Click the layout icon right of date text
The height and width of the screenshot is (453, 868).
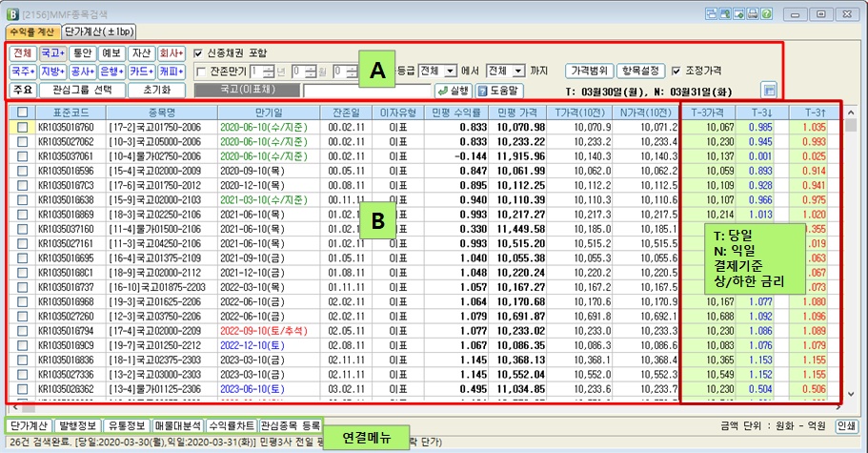click(x=770, y=90)
